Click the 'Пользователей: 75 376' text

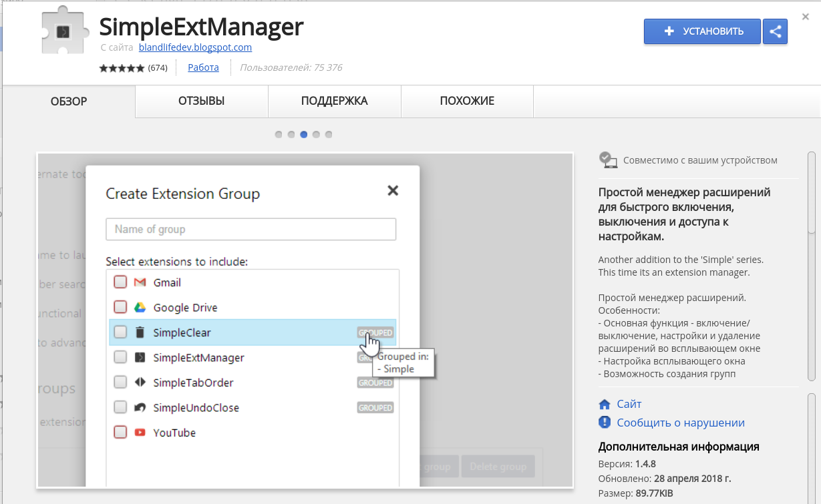pos(291,67)
